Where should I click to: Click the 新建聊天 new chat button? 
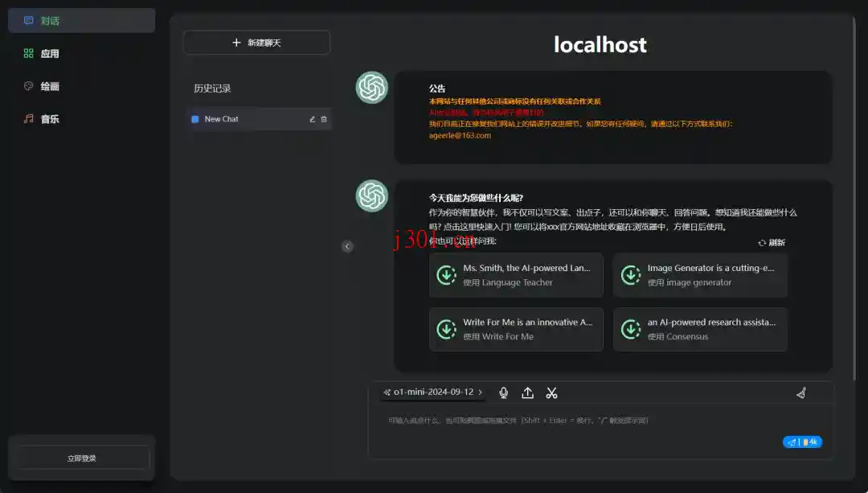256,42
